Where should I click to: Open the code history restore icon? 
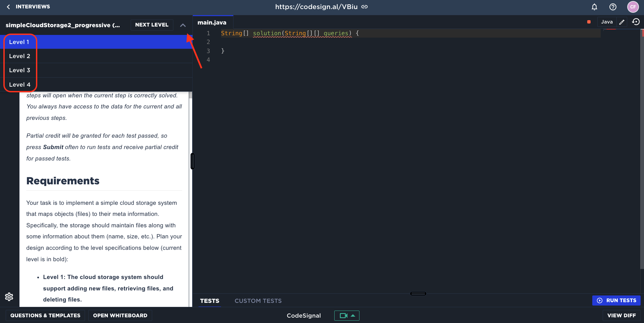[x=636, y=22]
